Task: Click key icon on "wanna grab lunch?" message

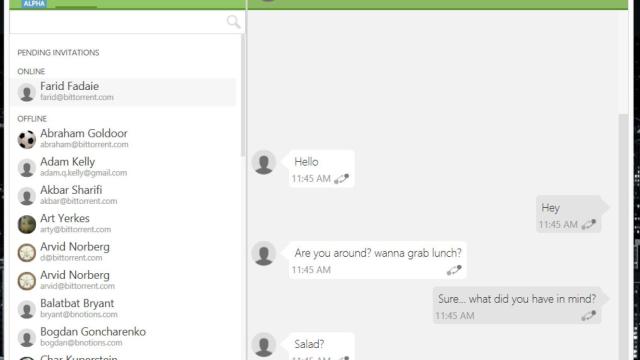Action: coord(454,270)
